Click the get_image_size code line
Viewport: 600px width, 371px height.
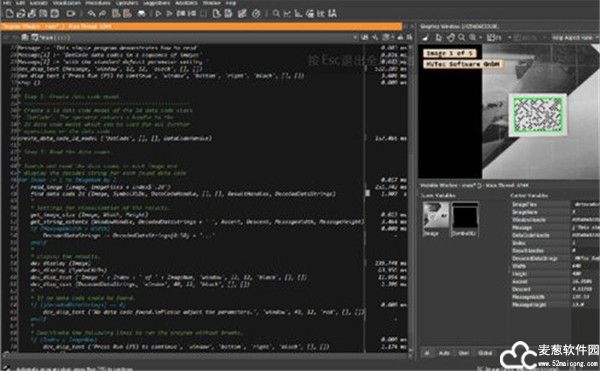[x=89, y=215]
